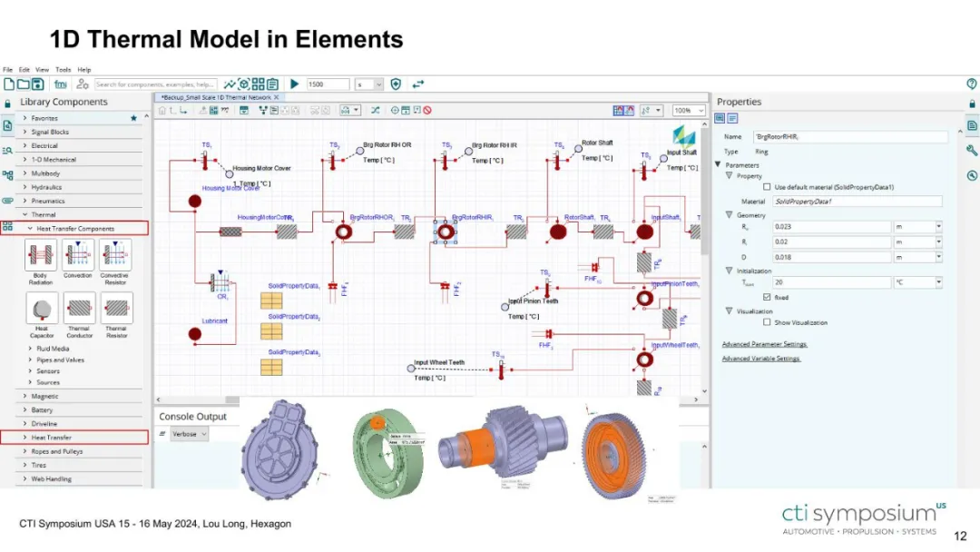Collapse Heat Transfer Components group
This screenshot has height=552, width=980.
pos(30,229)
